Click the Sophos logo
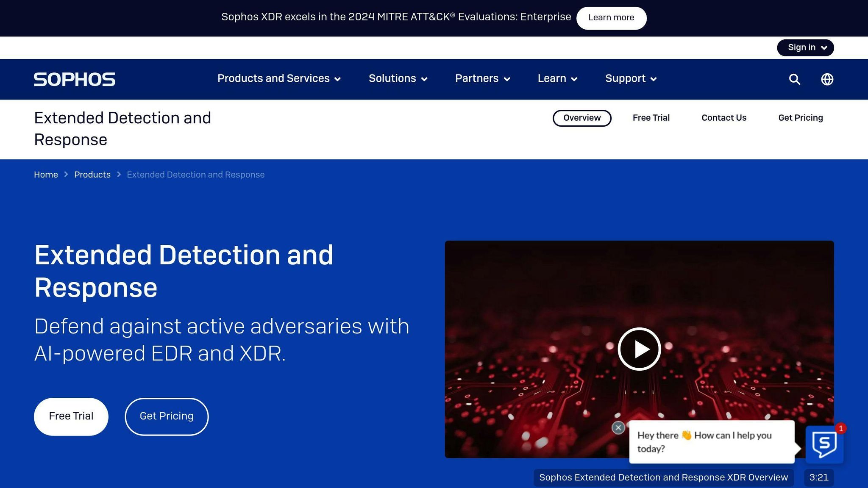This screenshot has width=868, height=488. coord(75,79)
